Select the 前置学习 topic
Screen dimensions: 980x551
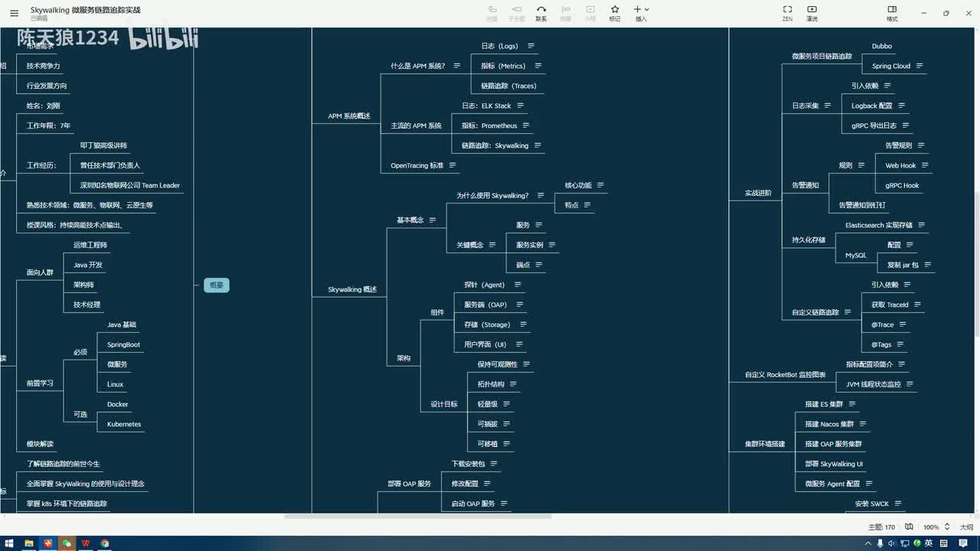40,383
